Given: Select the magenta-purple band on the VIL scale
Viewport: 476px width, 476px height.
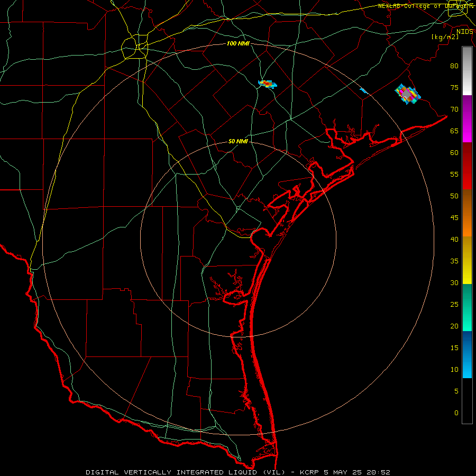Looking at the screenshot, I should click(467, 118).
